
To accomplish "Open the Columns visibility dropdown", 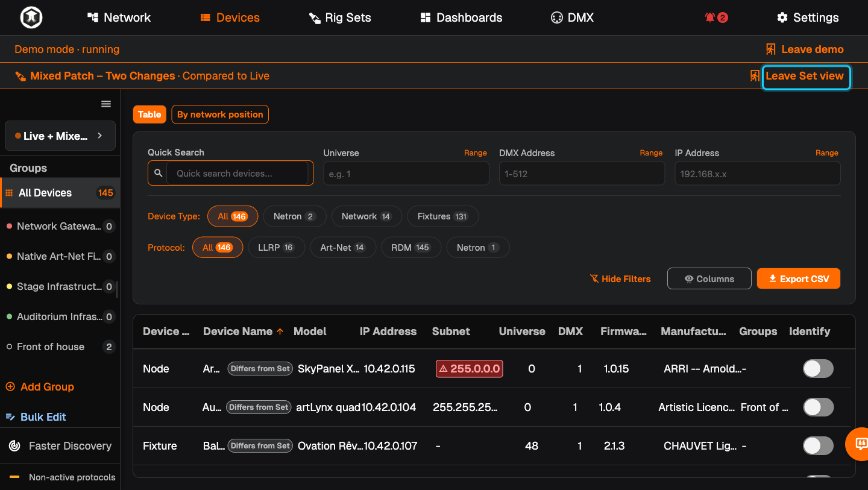I will click(709, 278).
